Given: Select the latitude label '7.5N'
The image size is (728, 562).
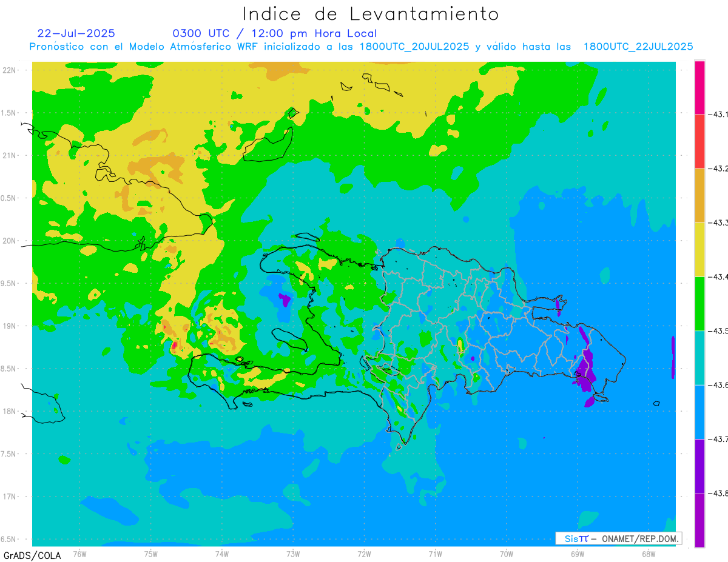Looking at the screenshot, I should pos(9,454).
